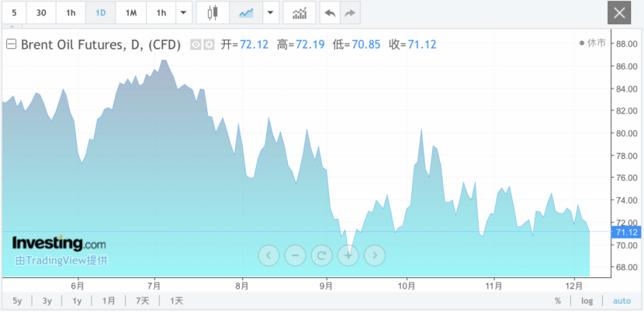Set the date range to 7天
The width and height of the screenshot is (644, 312).
click(x=142, y=301)
